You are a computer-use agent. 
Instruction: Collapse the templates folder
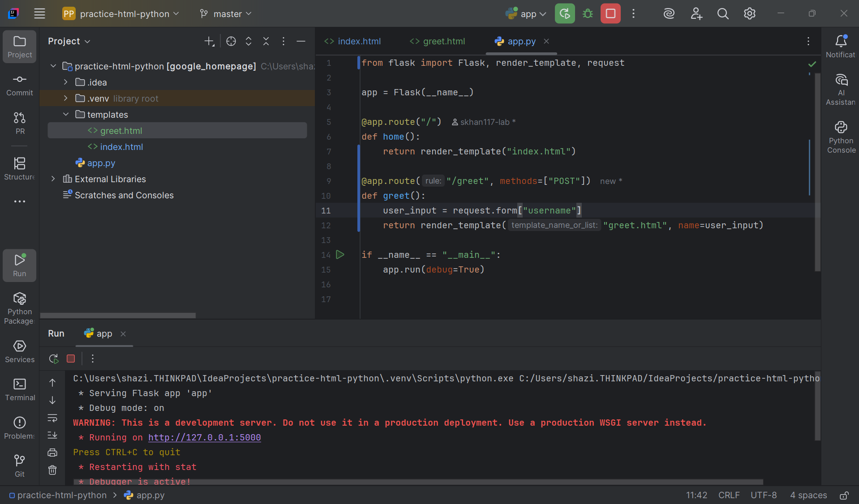tap(66, 115)
